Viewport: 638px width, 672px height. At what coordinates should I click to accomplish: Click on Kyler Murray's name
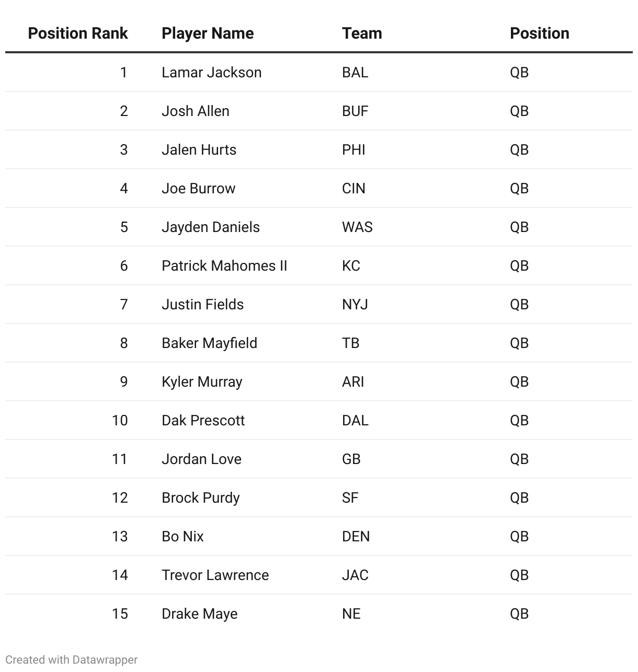[202, 381]
